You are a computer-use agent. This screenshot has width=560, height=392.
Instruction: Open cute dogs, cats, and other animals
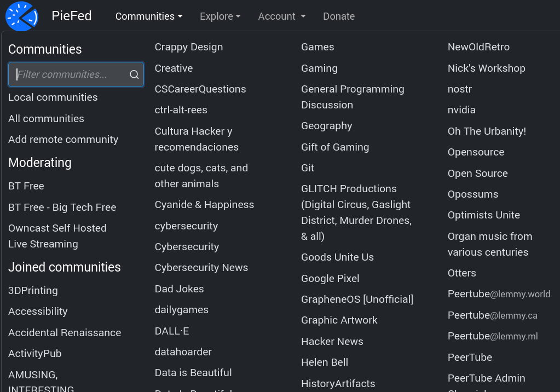tap(201, 176)
